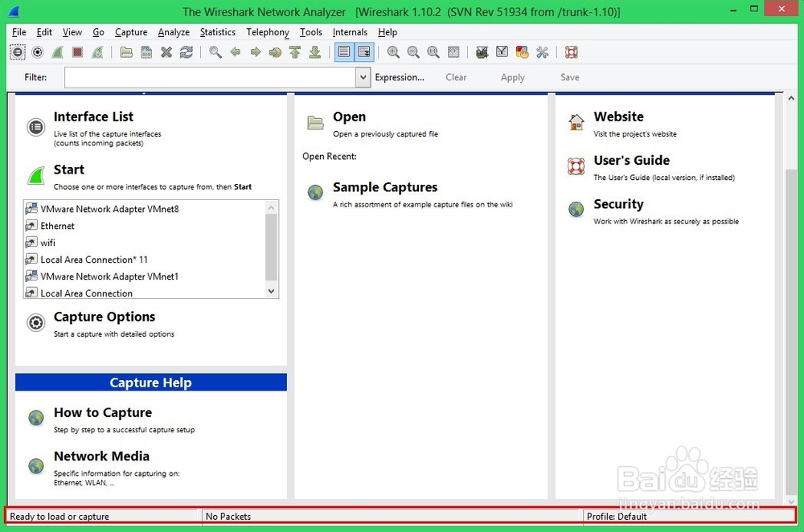Viewport: 804px width, 532px height.
Task: Open the User's Guide link
Action: pos(632,161)
